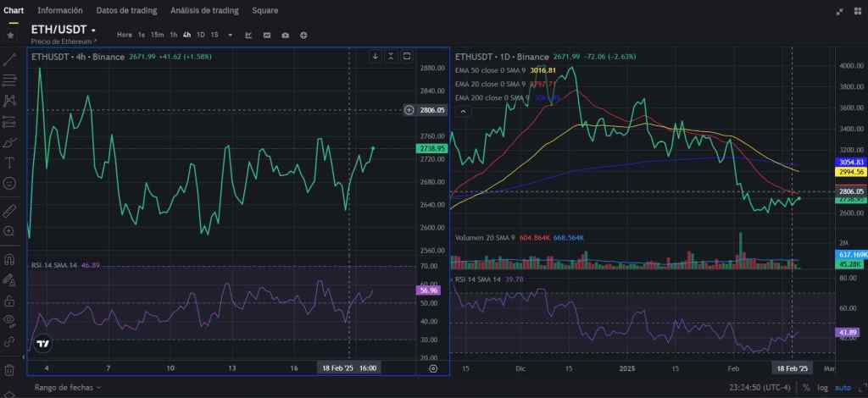Select the text annotation tool
The width and height of the screenshot is (868, 398).
[9, 163]
